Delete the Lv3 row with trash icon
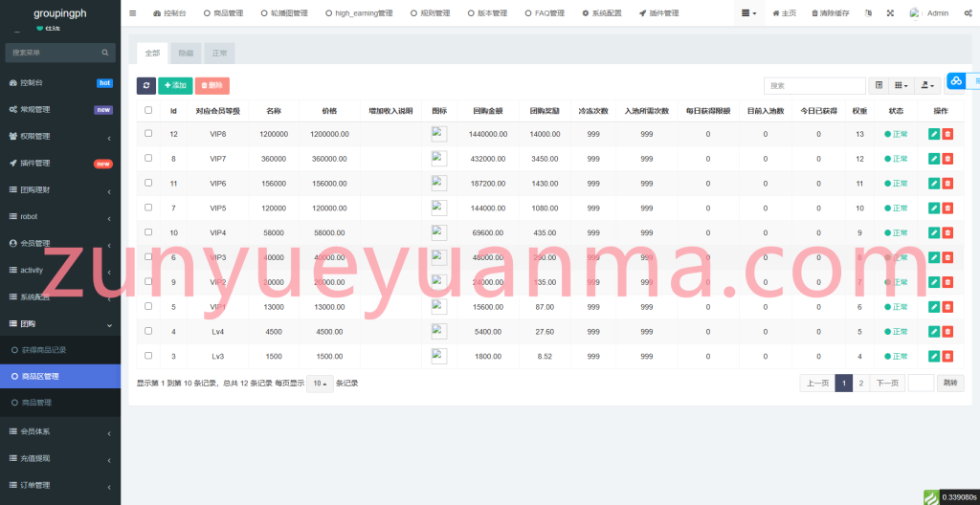 pyautogui.click(x=947, y=356)
